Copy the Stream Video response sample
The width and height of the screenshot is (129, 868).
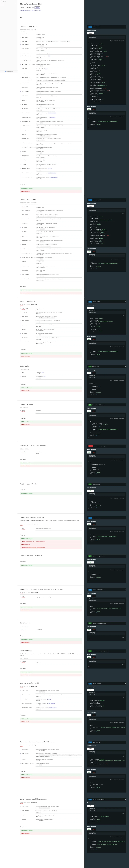(x=123, y=637)
